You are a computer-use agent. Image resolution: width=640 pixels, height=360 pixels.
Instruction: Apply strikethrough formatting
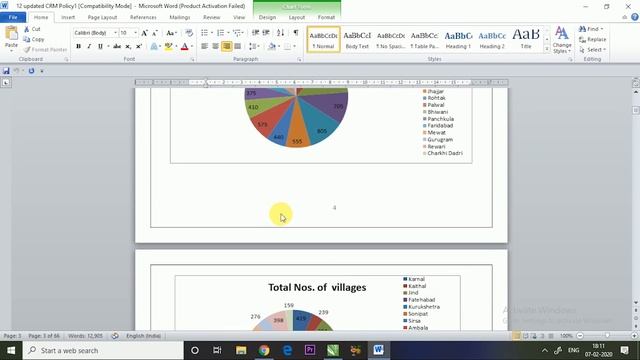pyautogui.click(x=117, y=46)
